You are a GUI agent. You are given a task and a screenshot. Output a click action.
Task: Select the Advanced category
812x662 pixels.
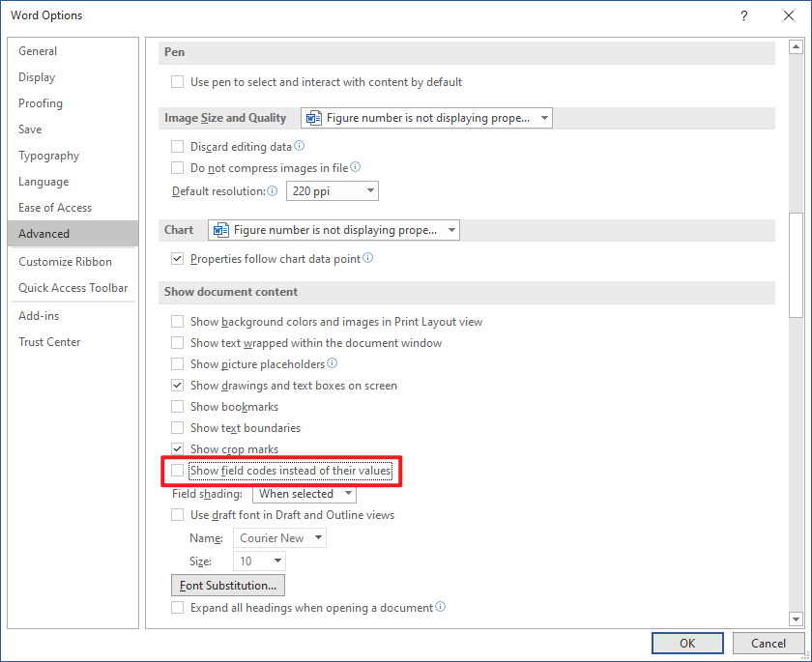click(73, 234)
